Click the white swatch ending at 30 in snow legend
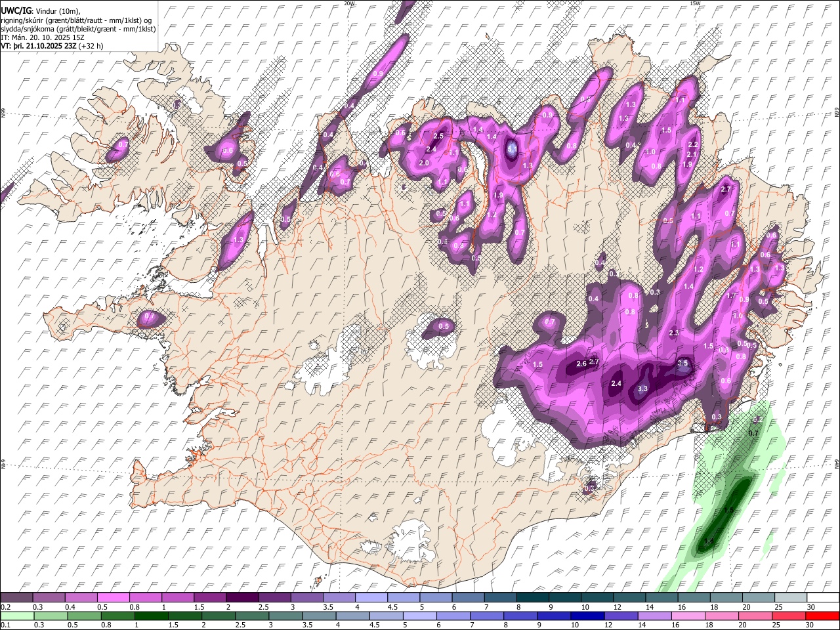 (x=823, y=598)
